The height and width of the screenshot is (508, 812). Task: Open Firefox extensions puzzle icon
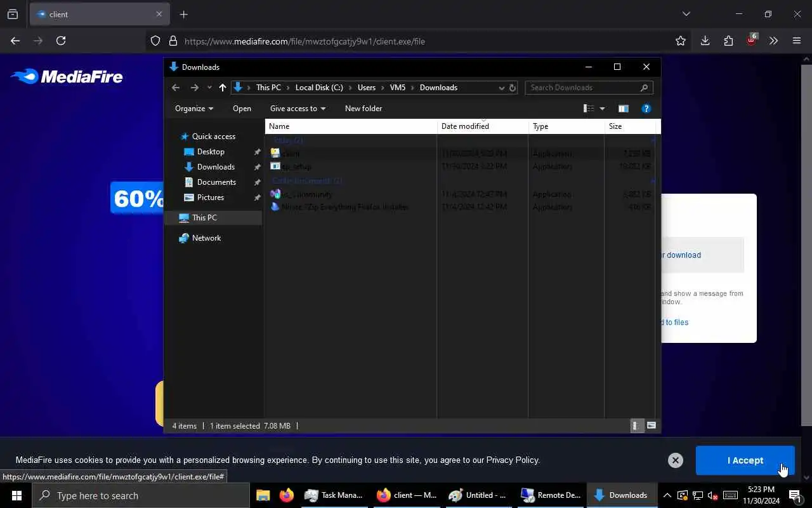[728, 41]
